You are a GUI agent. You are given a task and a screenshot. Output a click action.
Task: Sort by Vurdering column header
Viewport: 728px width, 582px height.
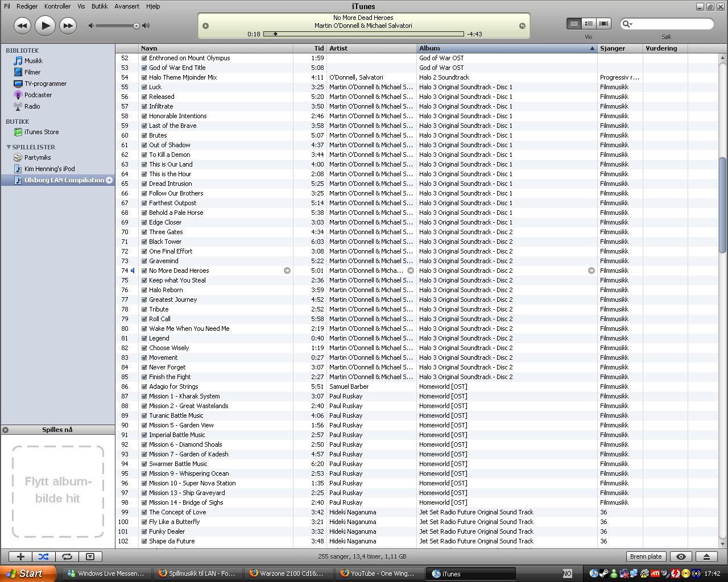pyautogui.click(x=665, y=48)
